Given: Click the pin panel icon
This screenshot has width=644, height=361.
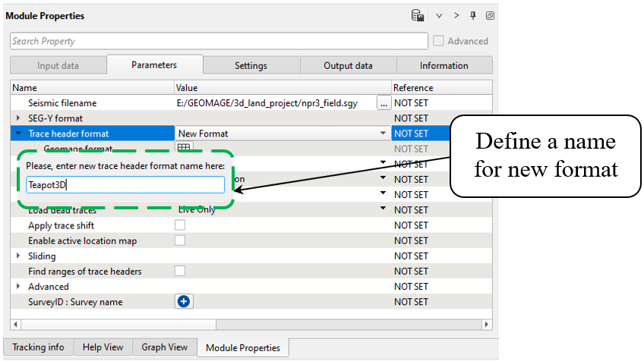Looking at the screenshot, I should (x=473, y=16).
